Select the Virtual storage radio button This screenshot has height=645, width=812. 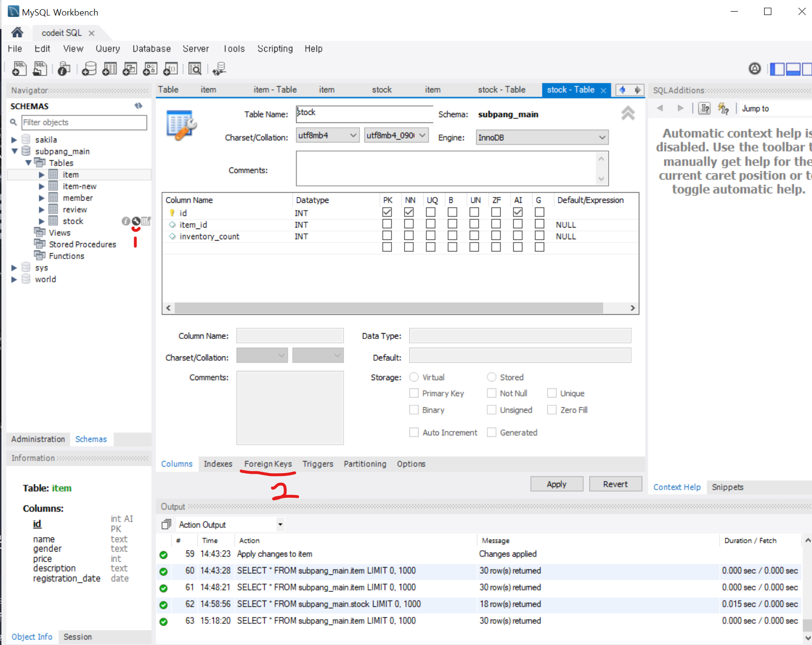(414, 377)
